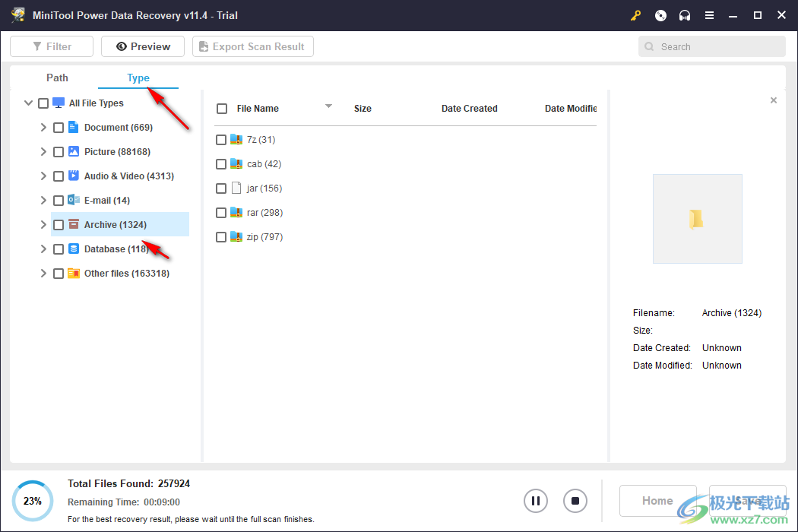
Task: Click the File Name sort arrow
Action: pyautogui.click(x=329, y=106)
